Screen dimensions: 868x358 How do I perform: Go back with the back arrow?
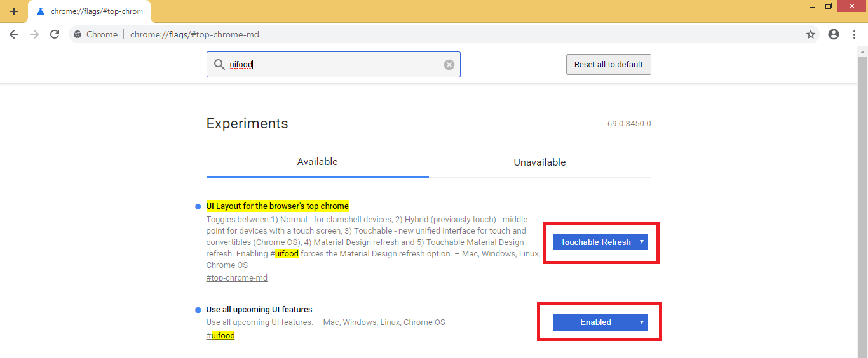click(14, 34)
